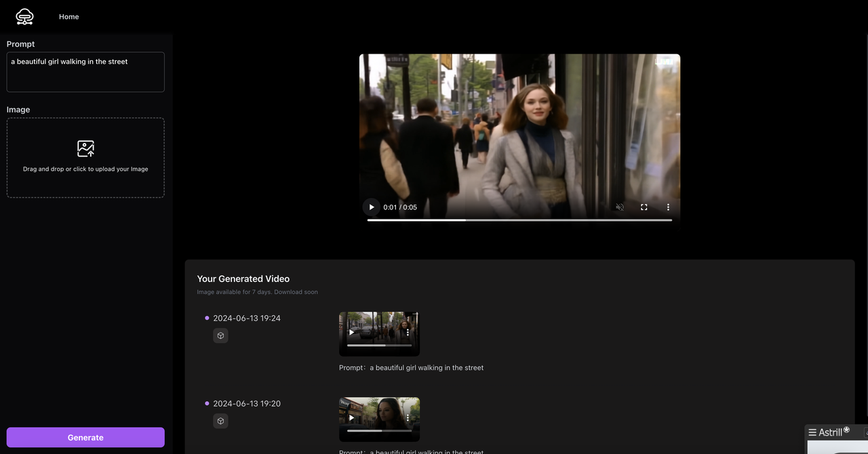The height and width of the screenshot is (454, 868).
Task: Open the Astrill menu icon
Action: pyautogui.click(x=812, y=432)
